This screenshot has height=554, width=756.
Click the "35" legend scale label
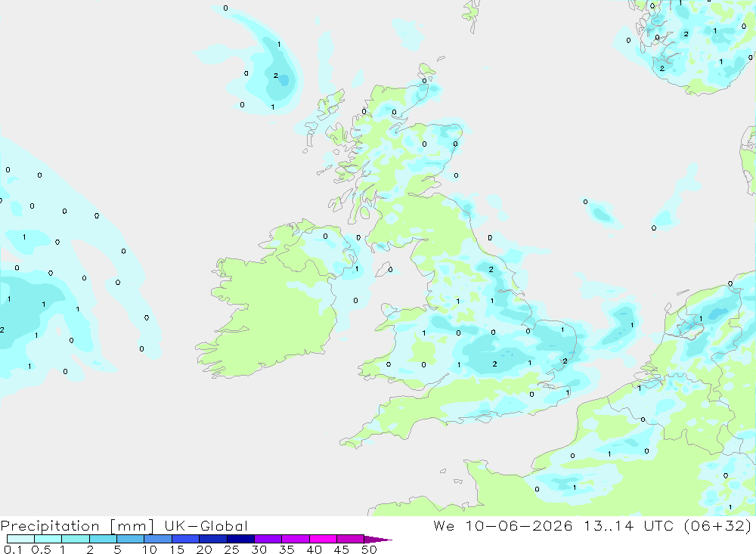[x=287, y=549]
